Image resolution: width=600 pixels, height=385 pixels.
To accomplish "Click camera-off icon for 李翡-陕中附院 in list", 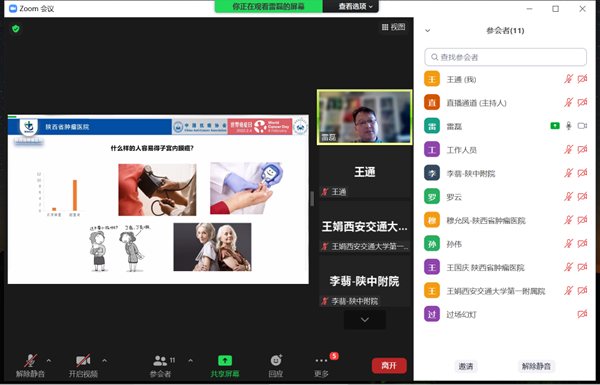I will (x=582, y=173).
